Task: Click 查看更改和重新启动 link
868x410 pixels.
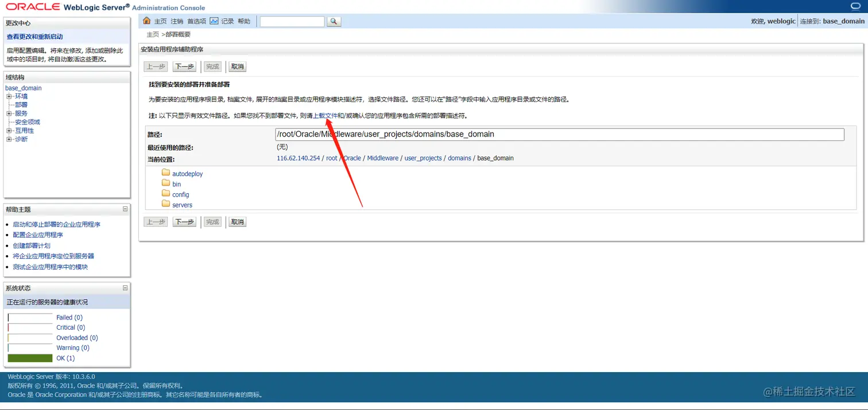Action: click(35, 37)
